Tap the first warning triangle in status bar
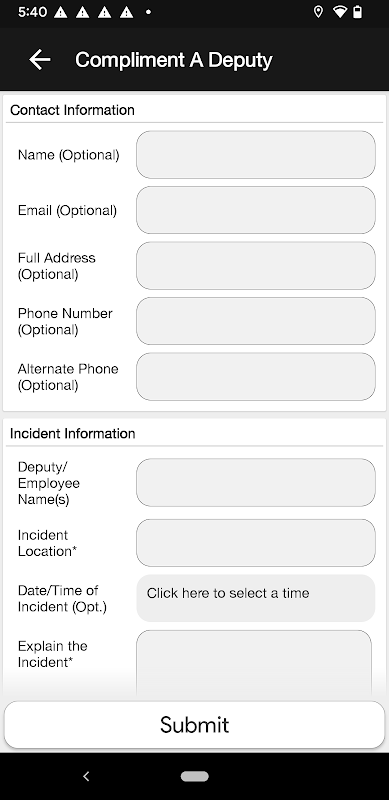Viewport: 389px width, 800px height. 61,12
